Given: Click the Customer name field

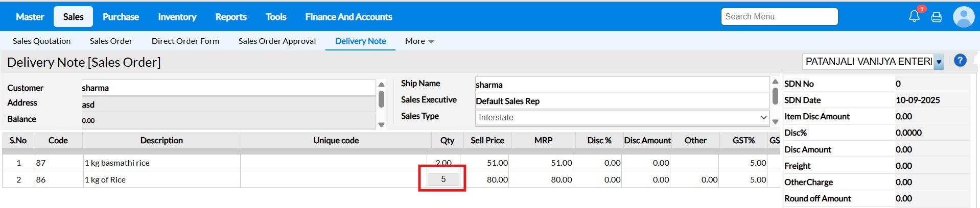Looking at the screenshot, I should 228,88.
